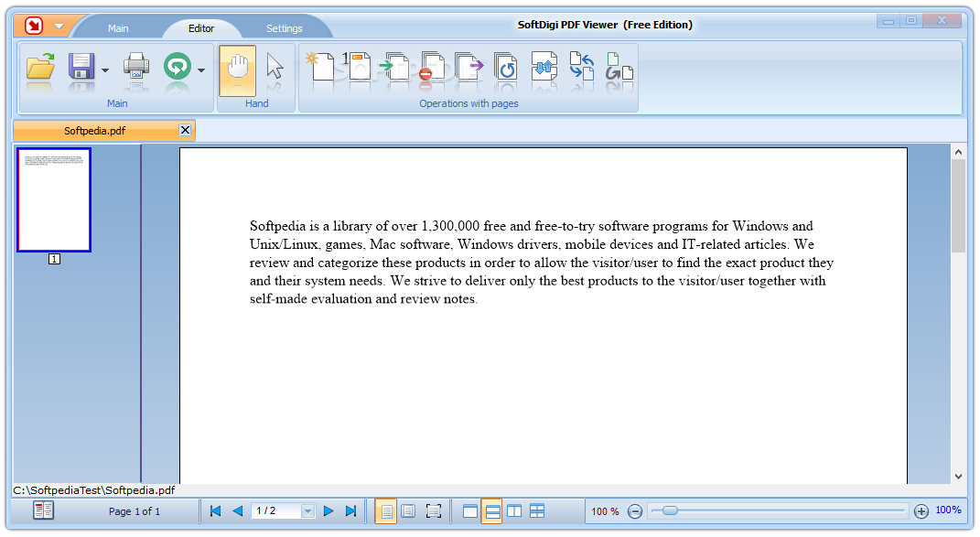Image resolution: width=980 pixels, height=537 pixels.
Task: Click the Operations with pages group label
Action: pos(468,103)
